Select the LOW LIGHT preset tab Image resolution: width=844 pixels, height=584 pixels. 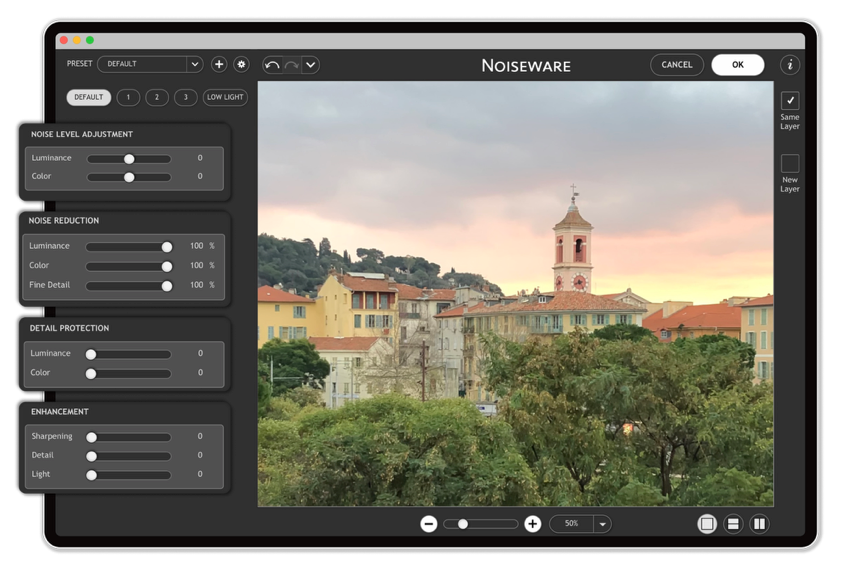[x=225, y=97]
